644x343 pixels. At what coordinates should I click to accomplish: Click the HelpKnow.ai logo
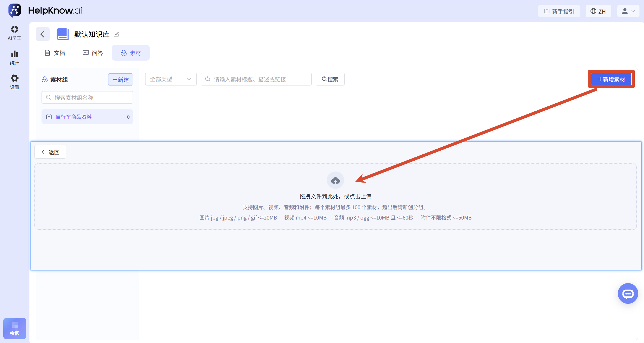(45, 11)
